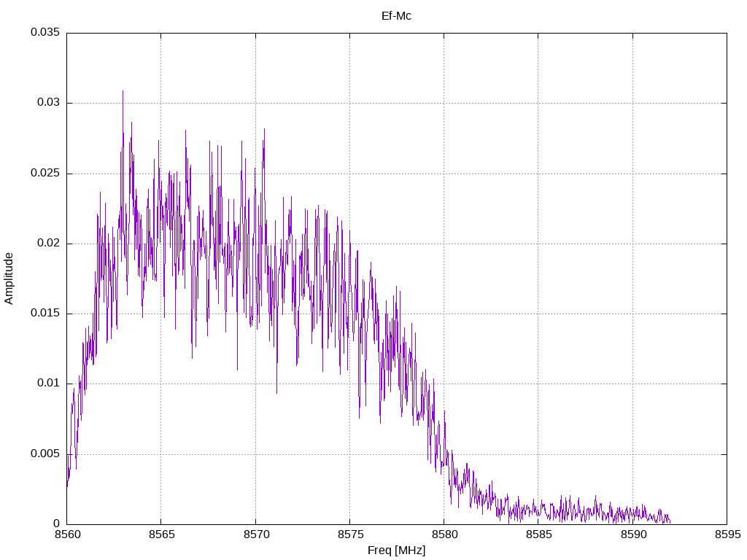Click the 0.015 amplitude tick label
The height and width of the screenshot is (560, 747).
tap(44, 314)
